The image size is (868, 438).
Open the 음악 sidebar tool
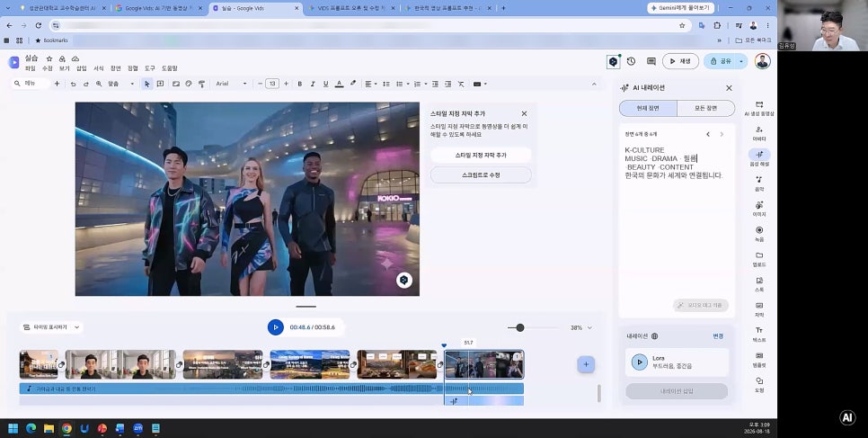tap(759, 183)
